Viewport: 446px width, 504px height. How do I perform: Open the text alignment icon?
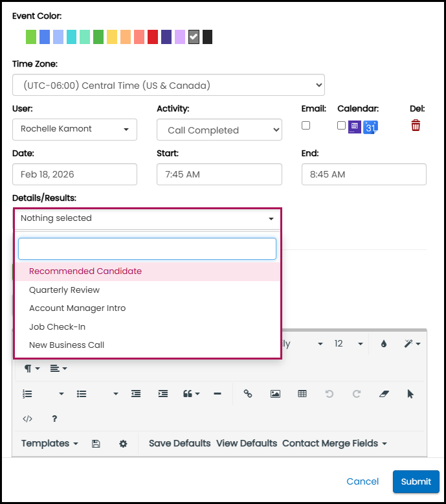click(58, 369)
